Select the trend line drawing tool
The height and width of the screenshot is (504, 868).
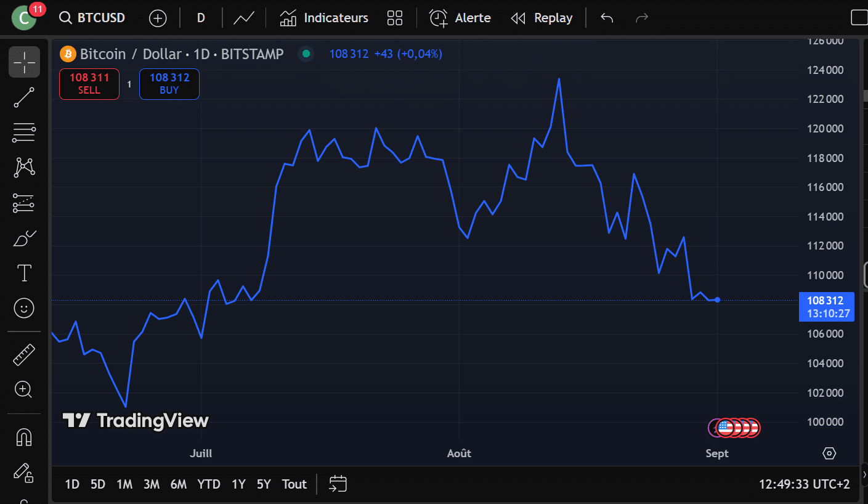click(x=24, y=97)
